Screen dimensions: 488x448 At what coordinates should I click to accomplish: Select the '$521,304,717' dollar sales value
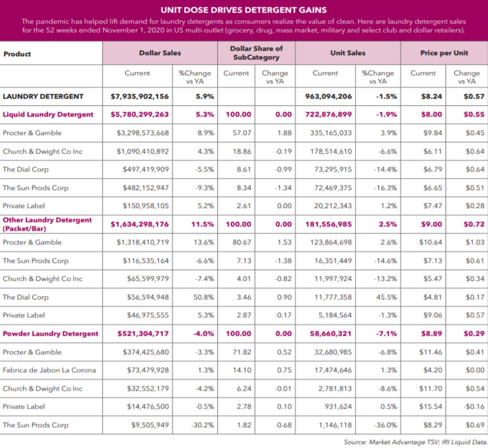point(143,334)
